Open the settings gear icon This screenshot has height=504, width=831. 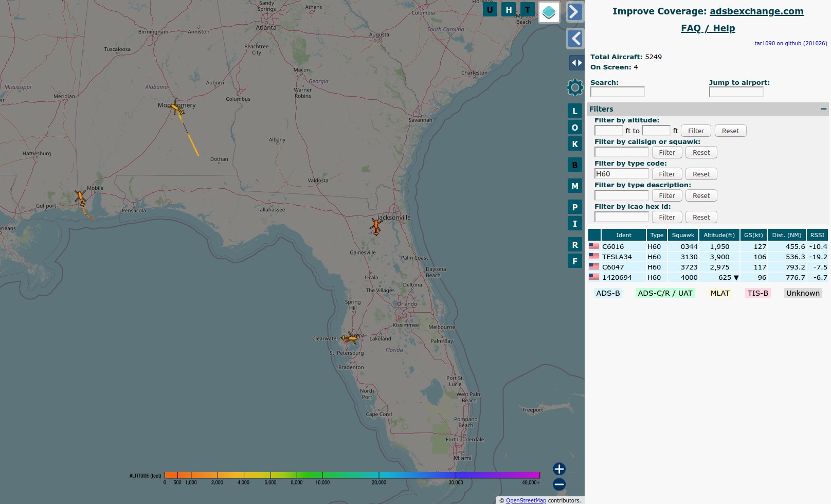pyautogui.click(x=575, y=87)
